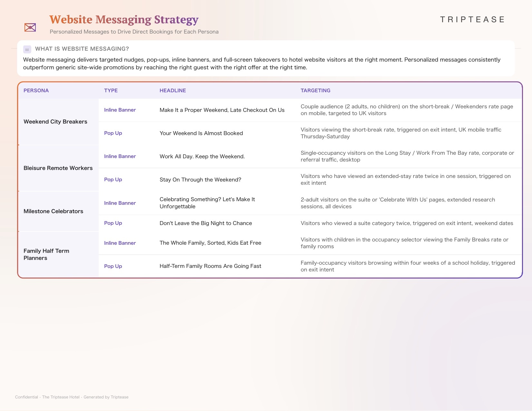Click targeting text 'viewed an extended-stay rate twice'
The width and height of the screenshot is (532, 411).
[406, 180]
